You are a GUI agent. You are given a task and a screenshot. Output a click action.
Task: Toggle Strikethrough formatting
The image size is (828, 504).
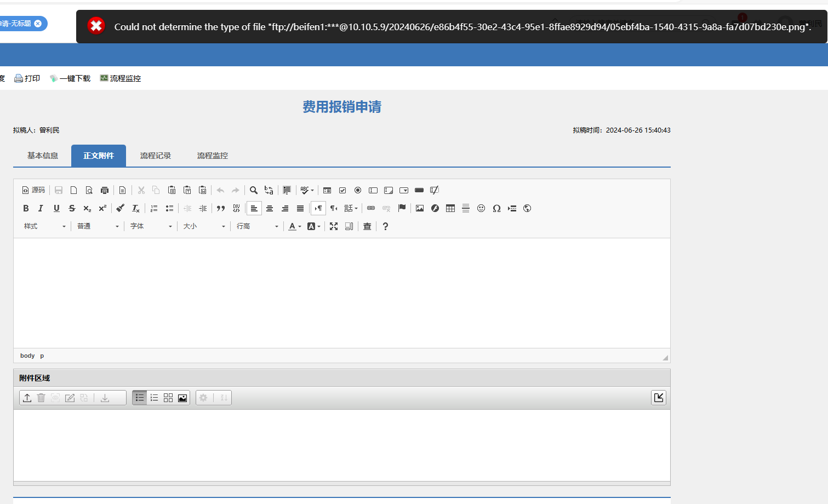(72, 208)
